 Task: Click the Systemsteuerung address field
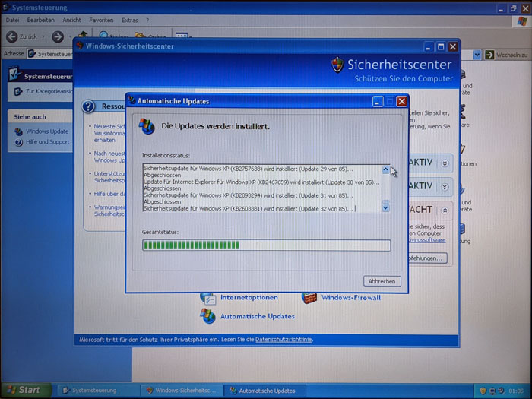pyautogui.click(x=50, y=54)
